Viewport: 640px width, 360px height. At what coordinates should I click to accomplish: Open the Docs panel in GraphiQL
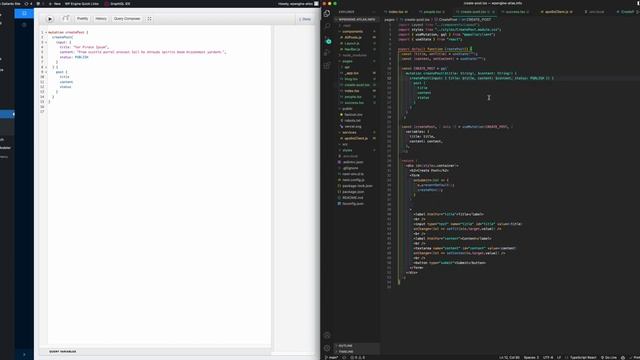(305, 19)
